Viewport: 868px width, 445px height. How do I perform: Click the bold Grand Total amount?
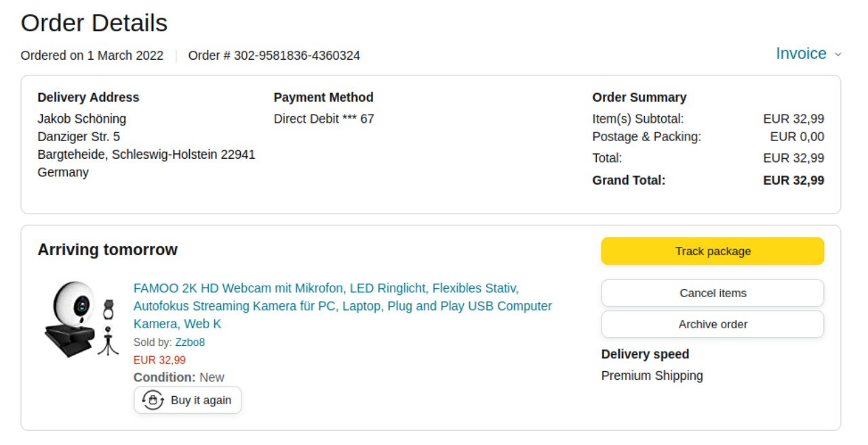(x=793, y=180)
